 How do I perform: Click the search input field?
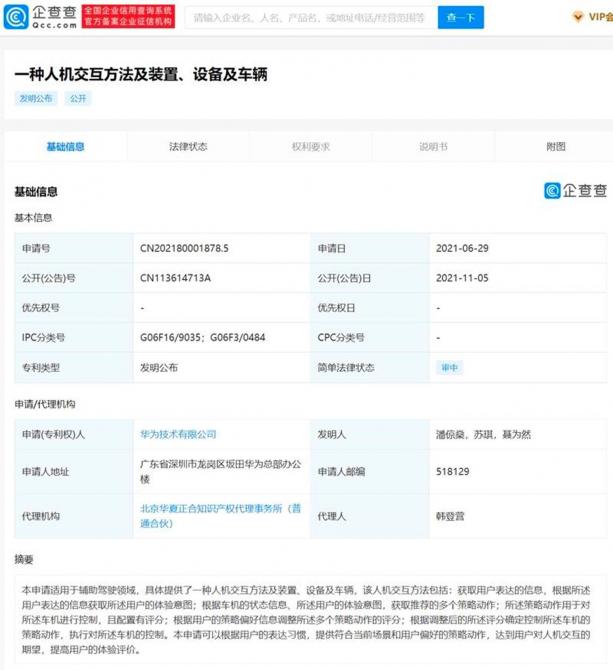308,18
